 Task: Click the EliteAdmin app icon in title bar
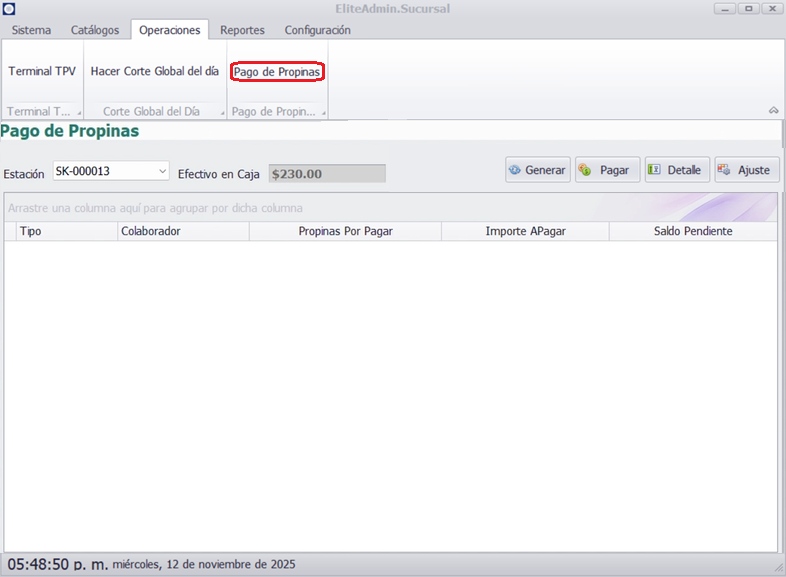point(9,9)
